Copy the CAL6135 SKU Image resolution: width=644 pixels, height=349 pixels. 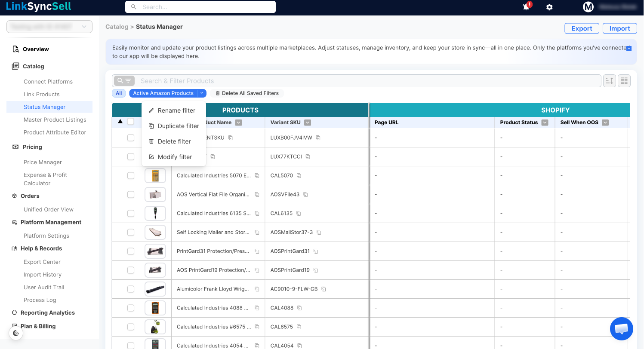(299, 214)
